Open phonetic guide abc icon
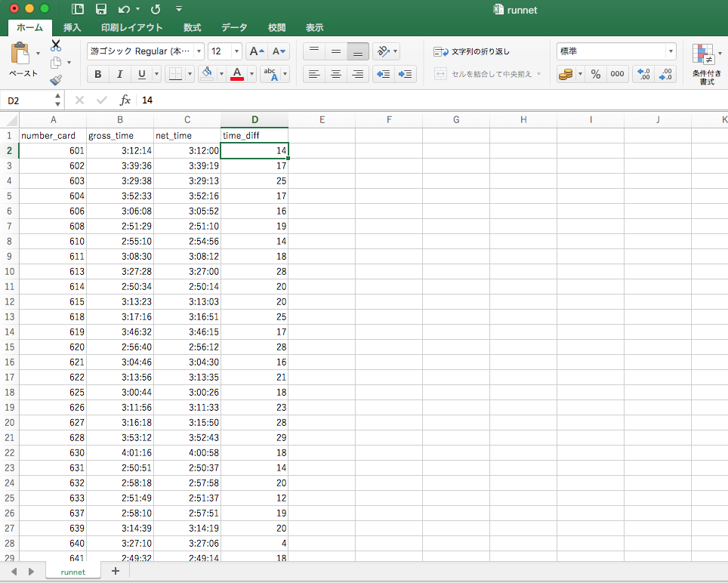728x583 pixels. [x=270, y=74]
